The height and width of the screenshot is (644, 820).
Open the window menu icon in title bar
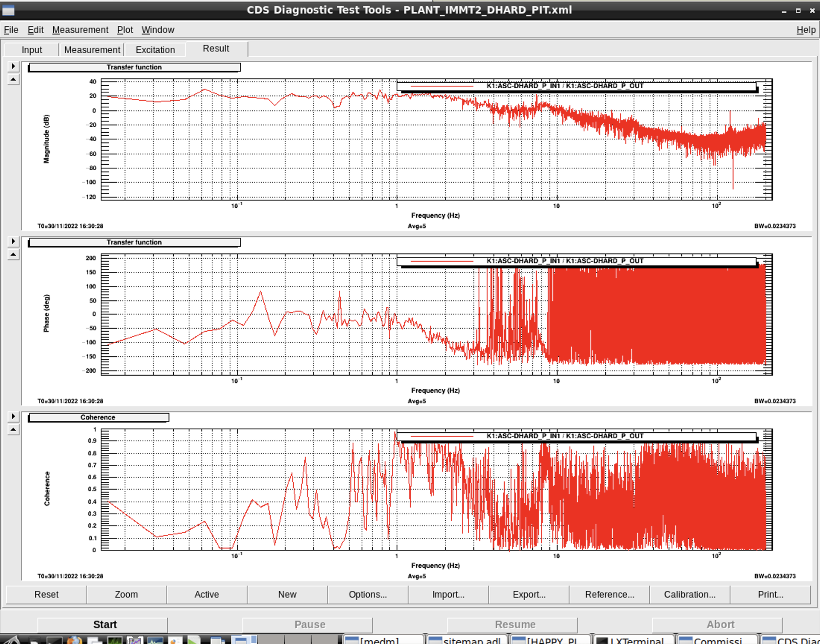[x=8, y=10]
